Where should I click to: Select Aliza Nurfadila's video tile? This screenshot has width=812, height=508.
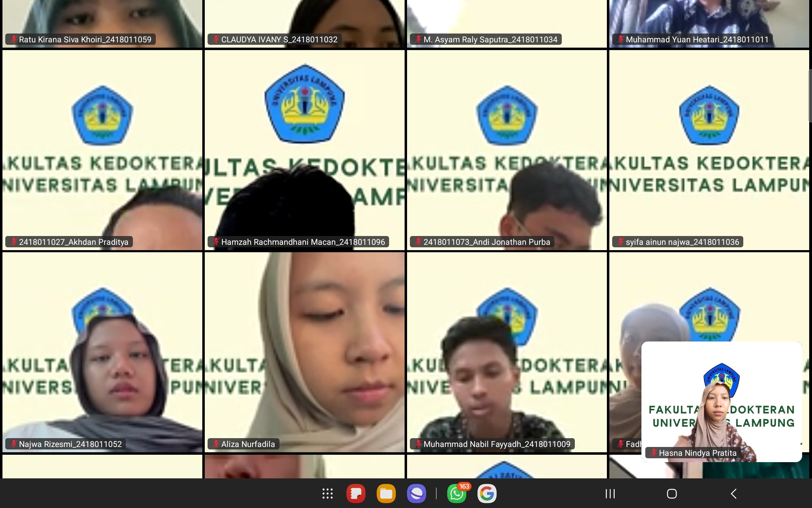304,352
